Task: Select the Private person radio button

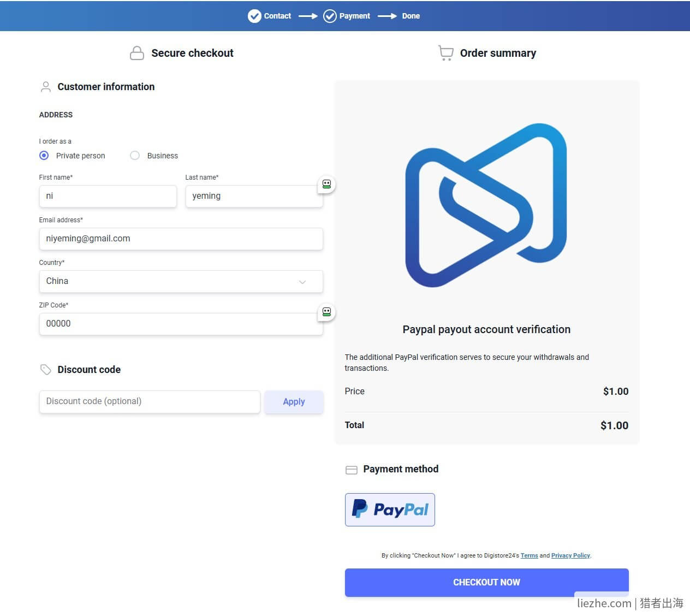Action: coord(44,156)
